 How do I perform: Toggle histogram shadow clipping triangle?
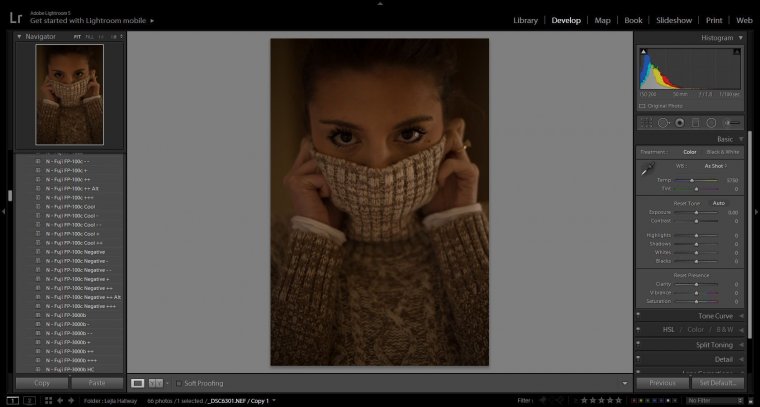(644, 51)
